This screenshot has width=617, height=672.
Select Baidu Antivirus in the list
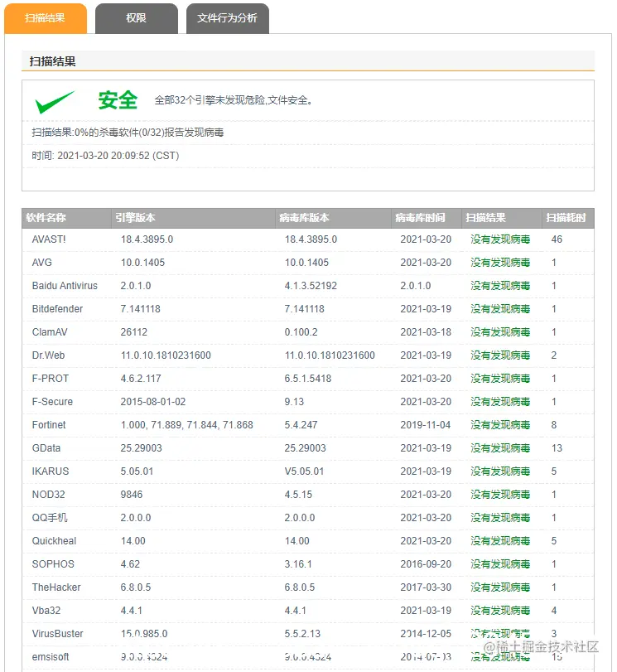(65, 285)
